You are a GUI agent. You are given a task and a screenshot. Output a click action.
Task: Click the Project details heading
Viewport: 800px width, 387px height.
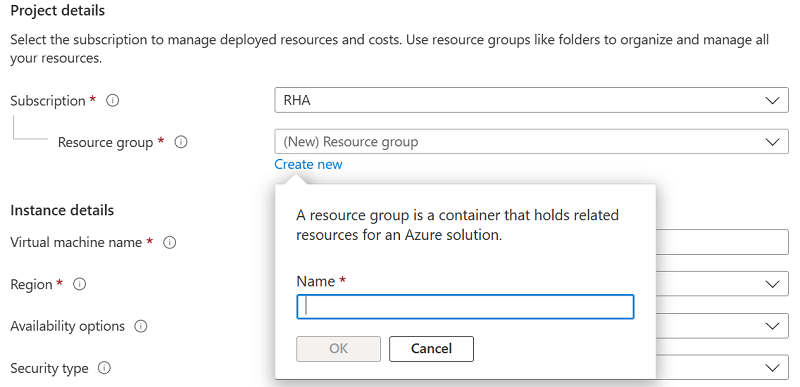58,11
